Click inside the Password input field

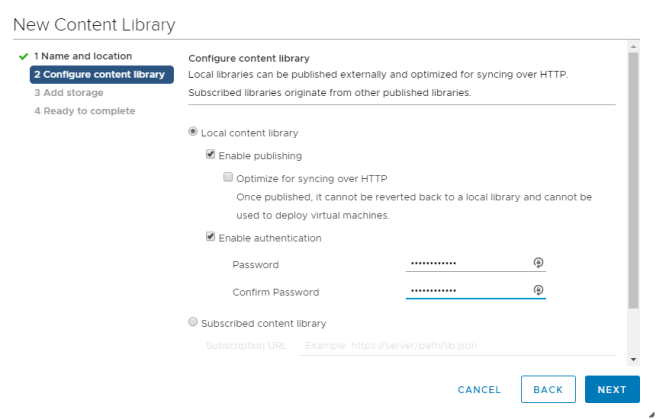[466, 264]
